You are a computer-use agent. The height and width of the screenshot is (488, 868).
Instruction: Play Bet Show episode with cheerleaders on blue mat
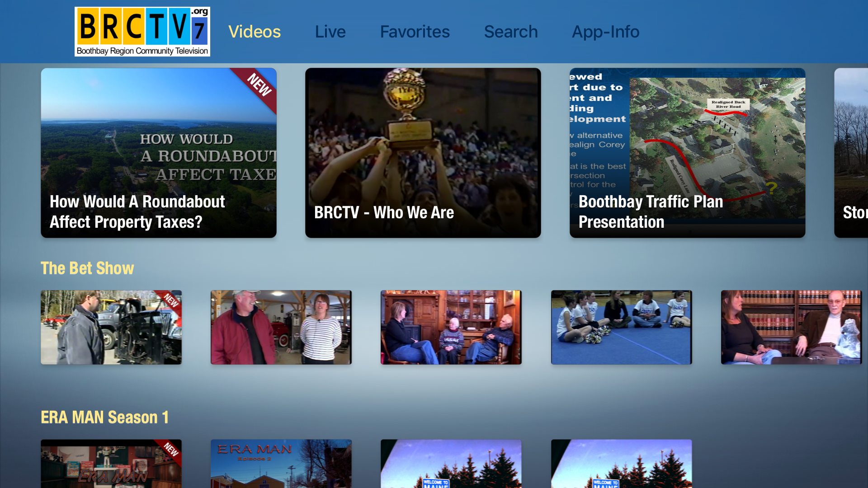tap(622, 327)
